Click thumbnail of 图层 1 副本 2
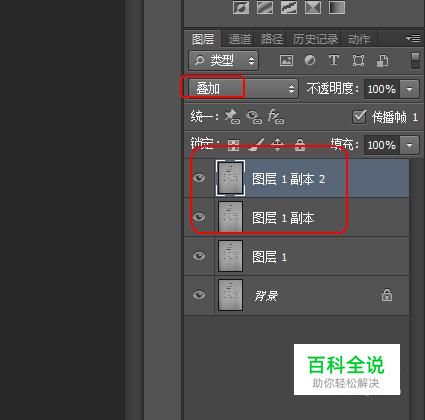Image resolution: width=425 pixels, height=420 pixels. 230,178
